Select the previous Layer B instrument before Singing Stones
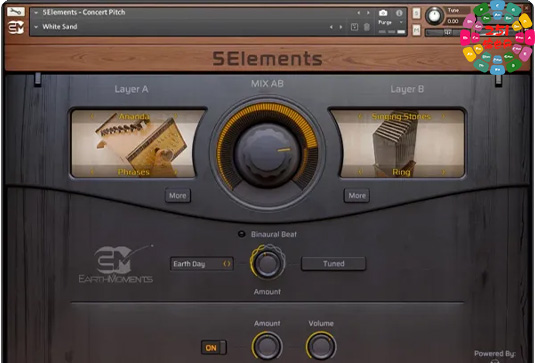 360,117
